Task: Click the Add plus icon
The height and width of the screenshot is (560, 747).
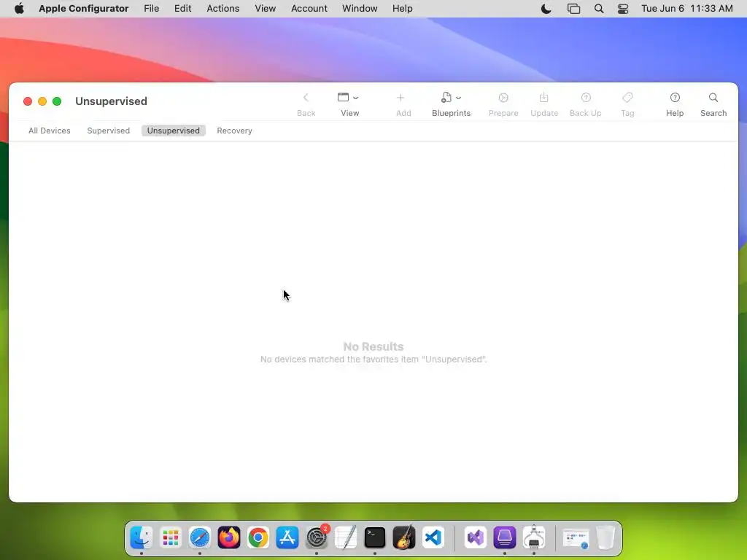Action: click(x=400, y=98)
